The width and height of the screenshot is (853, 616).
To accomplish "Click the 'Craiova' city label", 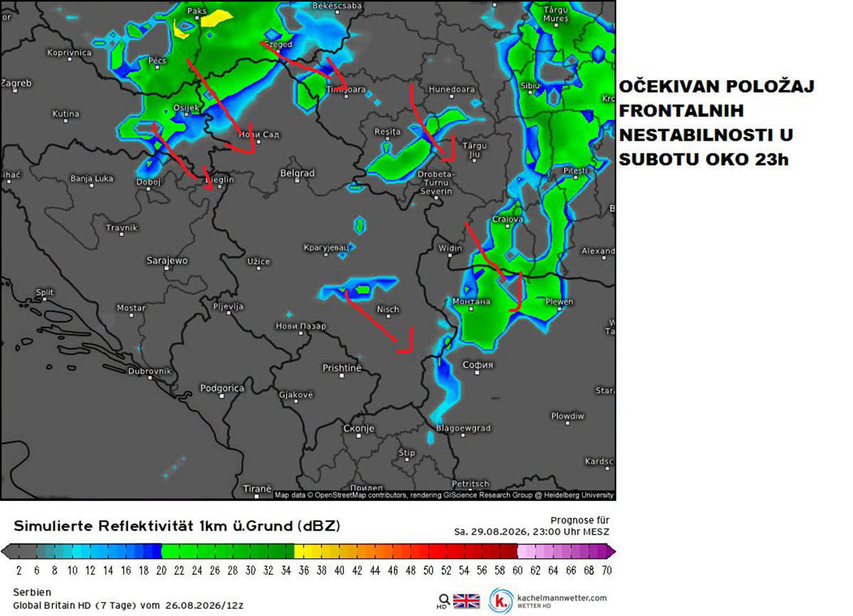I will click(x=508, y=220).
